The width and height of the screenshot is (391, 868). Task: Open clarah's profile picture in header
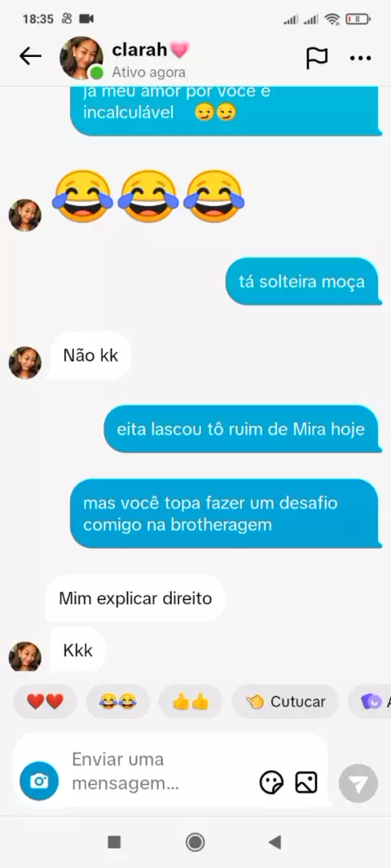(x=81, y=58)
